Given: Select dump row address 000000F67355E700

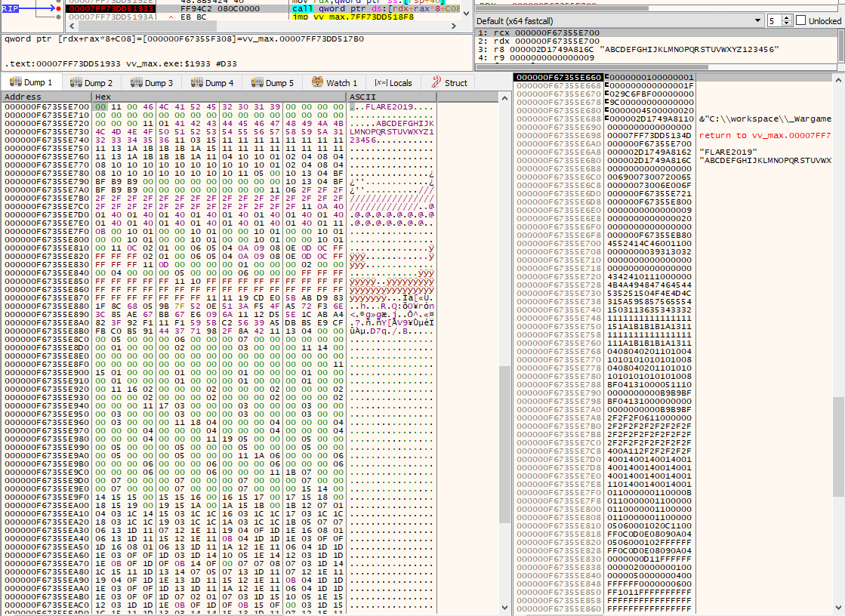Looking at the screenshot, I should click(47, 106).
